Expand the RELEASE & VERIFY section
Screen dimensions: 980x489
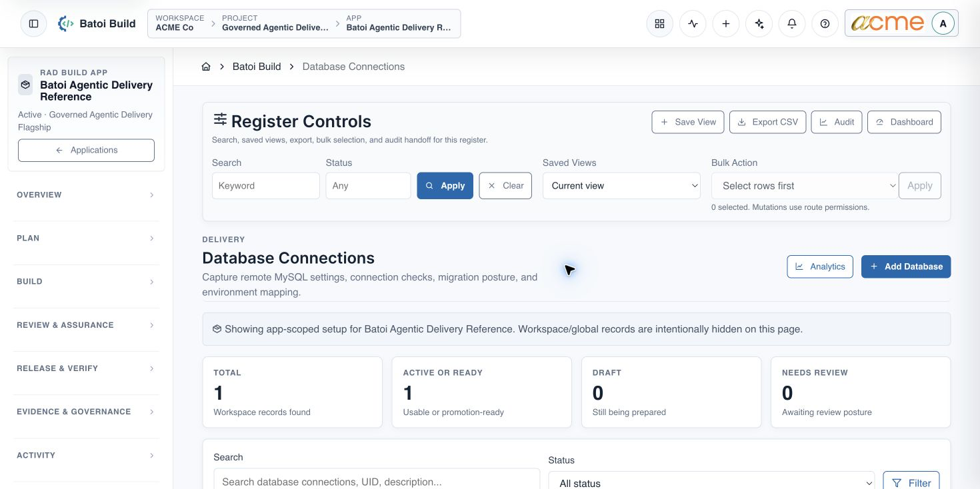(x=86, y=368)
